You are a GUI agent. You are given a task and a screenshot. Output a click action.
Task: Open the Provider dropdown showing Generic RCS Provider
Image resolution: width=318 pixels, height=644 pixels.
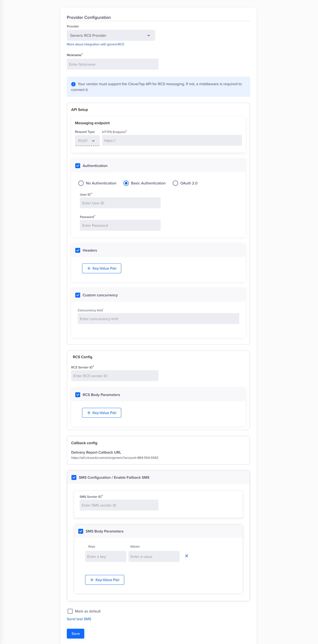tap(111, 35)
